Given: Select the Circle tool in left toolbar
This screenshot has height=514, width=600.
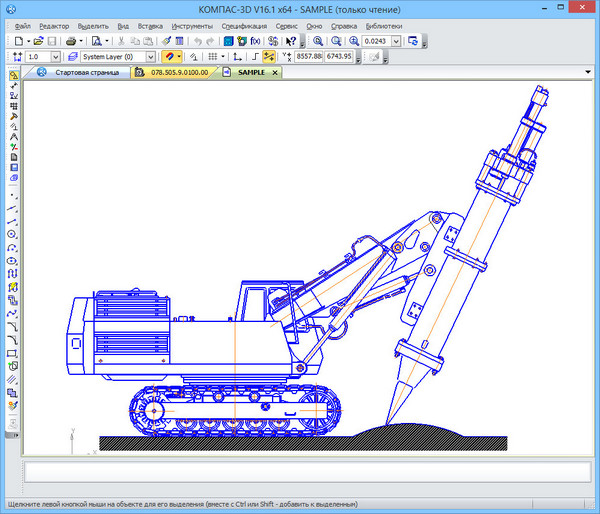Looking at the screenshot, I should pos(12,234).
